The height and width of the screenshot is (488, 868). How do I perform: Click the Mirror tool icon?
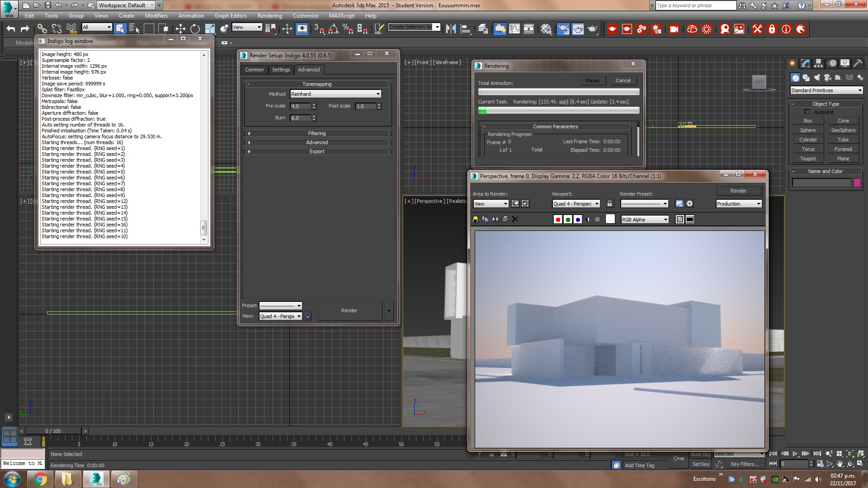pyautogui.click(x=451, y=29)
